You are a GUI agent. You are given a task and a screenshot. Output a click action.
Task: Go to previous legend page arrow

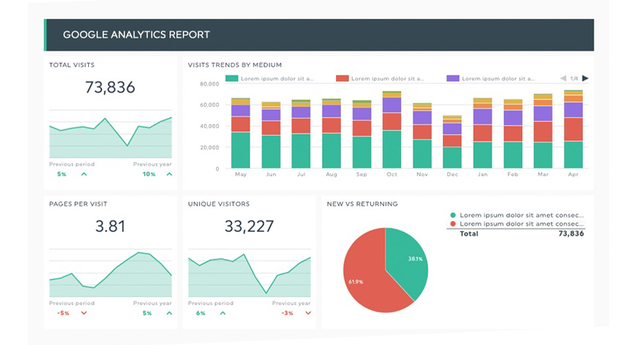pos(563,78)
